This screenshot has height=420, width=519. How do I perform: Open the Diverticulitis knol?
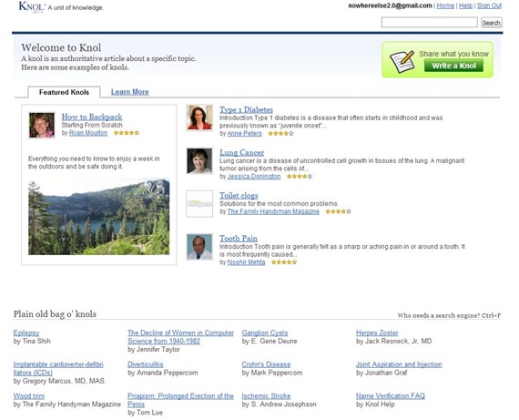(146, 364)
